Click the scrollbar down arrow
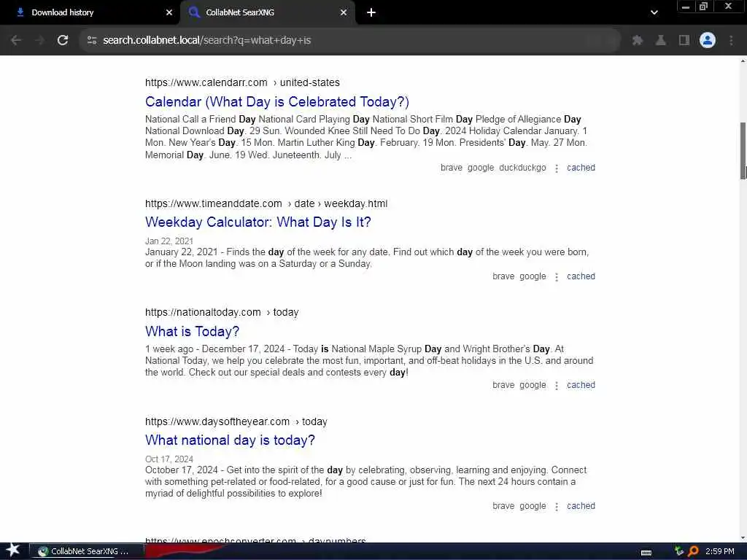This screenshot has height=560, width=747. point(743,538)
